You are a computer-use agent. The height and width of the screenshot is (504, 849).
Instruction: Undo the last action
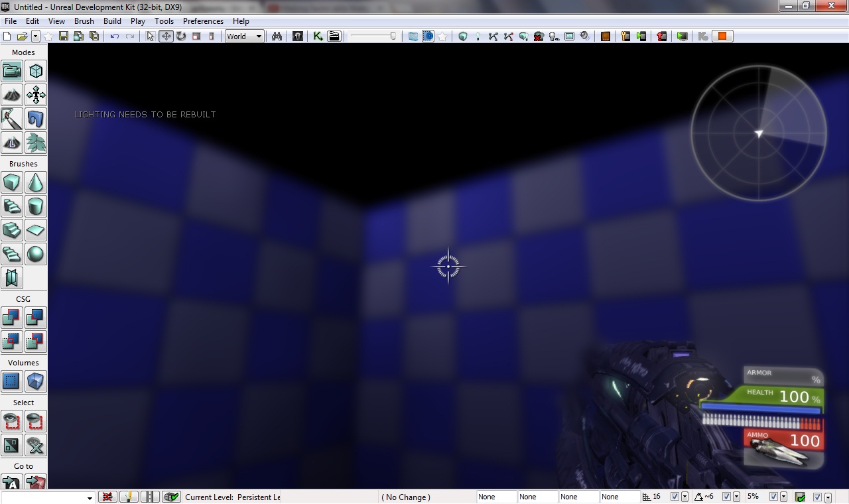coord(115,36)
